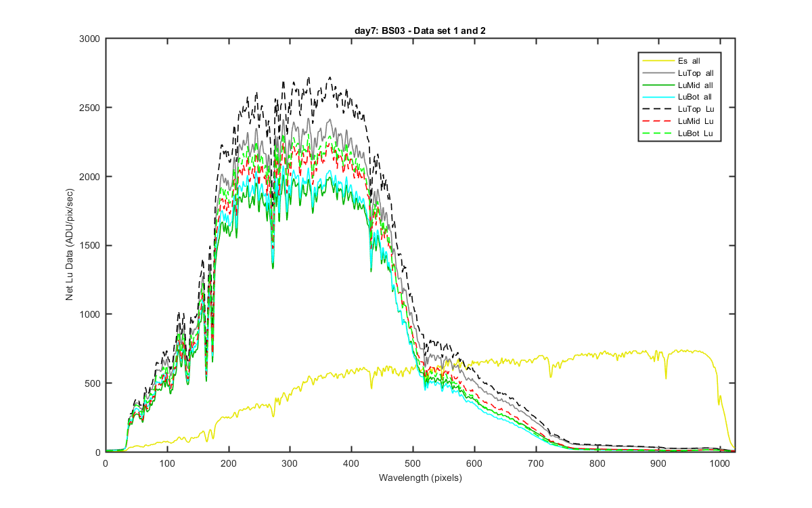Click the y-axis tick label 2000
Image resolution: width=812 pixels, height=508 pixels.
point(89,177)
